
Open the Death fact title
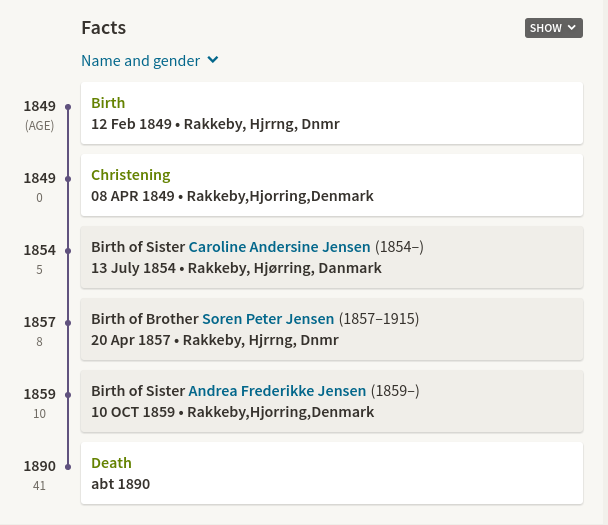tap(111, 463)
